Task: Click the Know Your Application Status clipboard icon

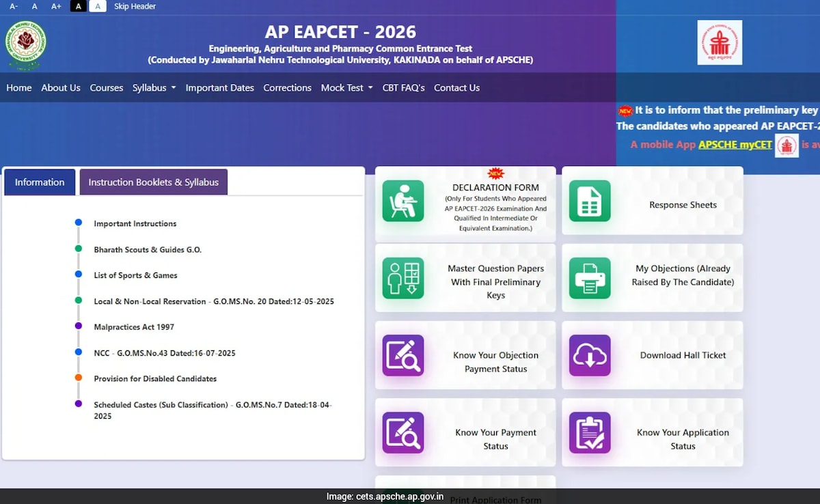Action: point(590,433)
